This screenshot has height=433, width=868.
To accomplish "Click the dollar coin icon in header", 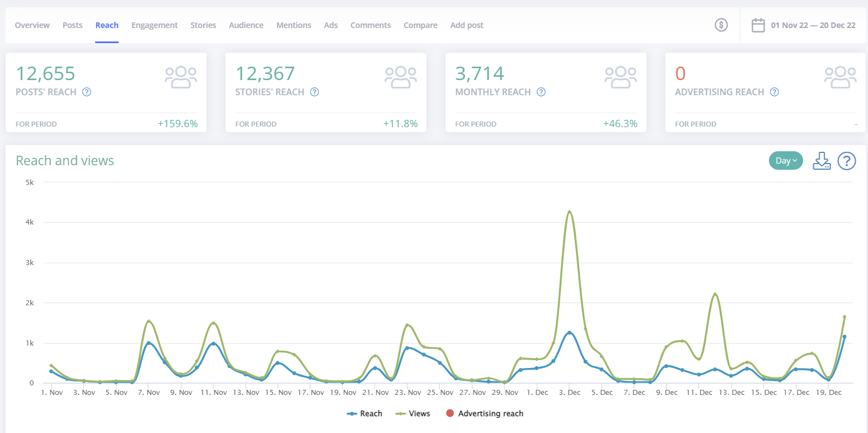I will click(721, 25).
